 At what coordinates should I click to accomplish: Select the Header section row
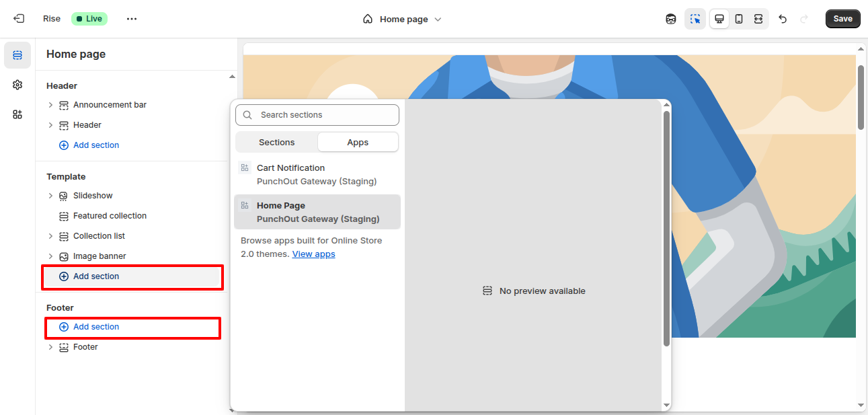coord(132,125)
